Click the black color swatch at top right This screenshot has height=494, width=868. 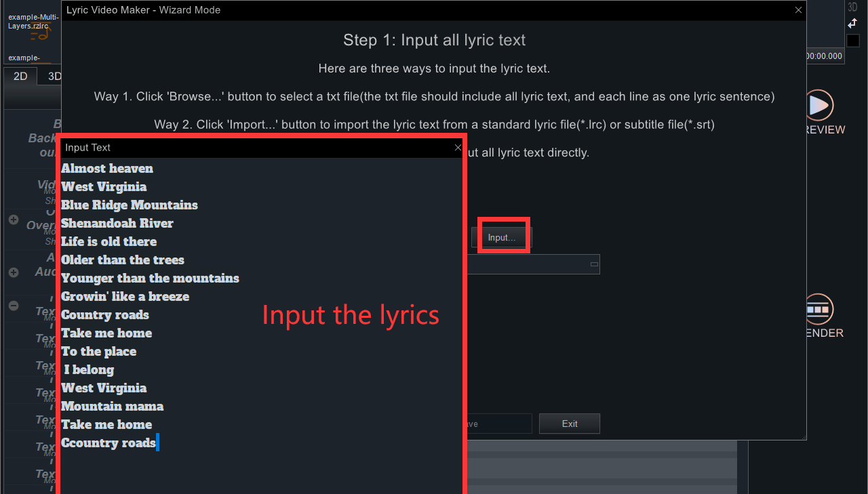pos(852,41)
